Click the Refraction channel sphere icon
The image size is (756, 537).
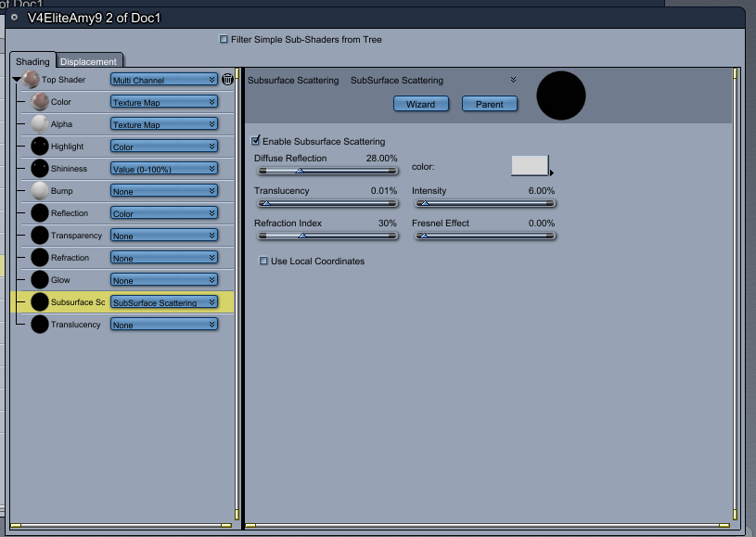coord(40,258)
